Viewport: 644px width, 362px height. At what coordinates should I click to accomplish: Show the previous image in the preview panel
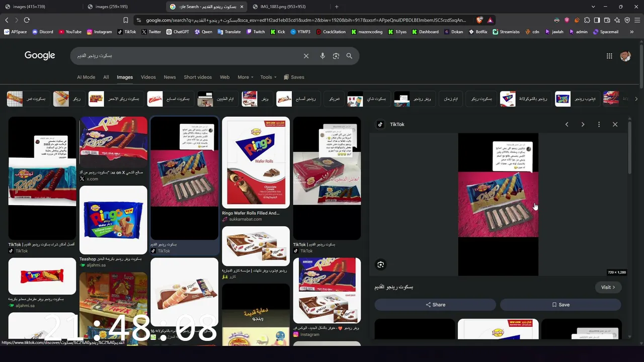click(x=567, y=124)
